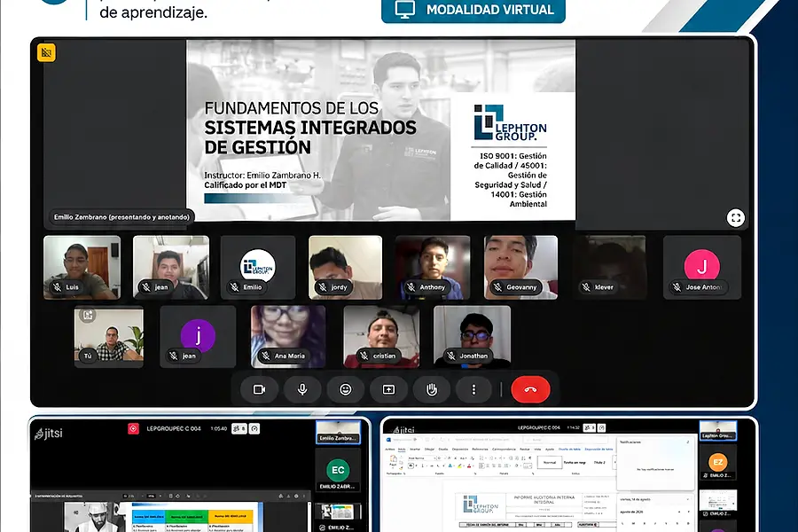The height and width of the screenshot is (532, 798).
Task: Click the muted mic icon on Luis's tile
Action: click(x=58, y=287)
